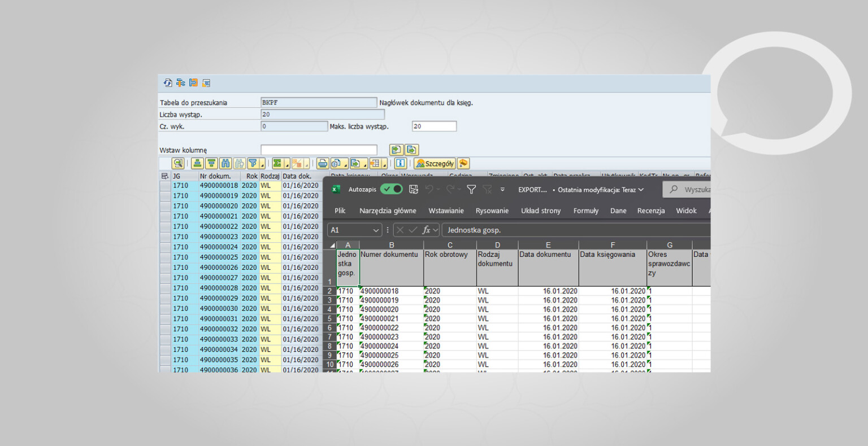Click the SAP refresh icon at top-left

(167, 83)
